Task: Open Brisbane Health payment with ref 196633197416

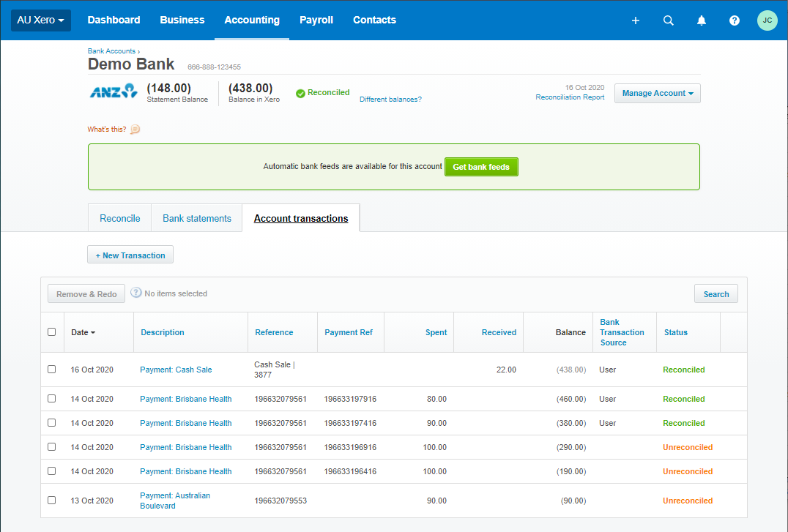Action: [x=186, y=423]
